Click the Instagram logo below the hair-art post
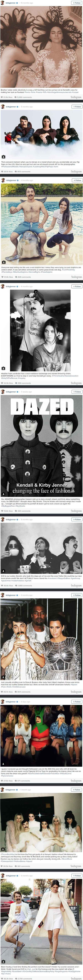The width and height of the screenshot is (83, 980). (76, 97)
